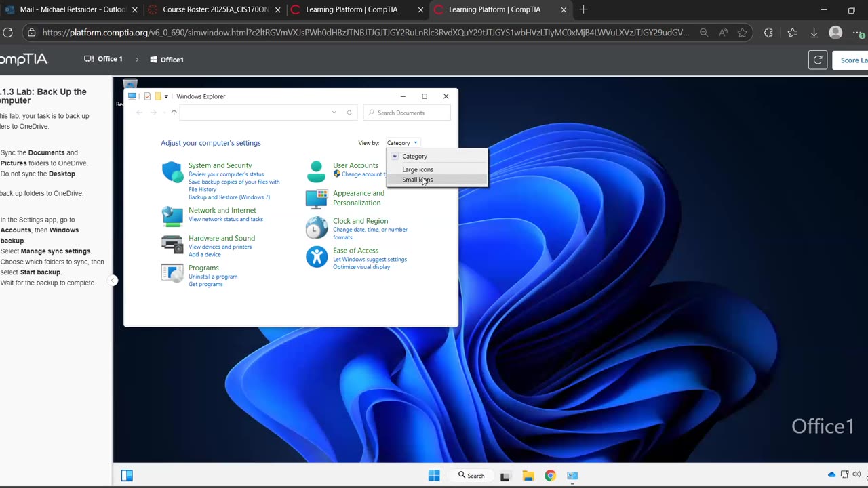Click System and Security shield icon
Screen dimensions: 868x488
point(172,172)
